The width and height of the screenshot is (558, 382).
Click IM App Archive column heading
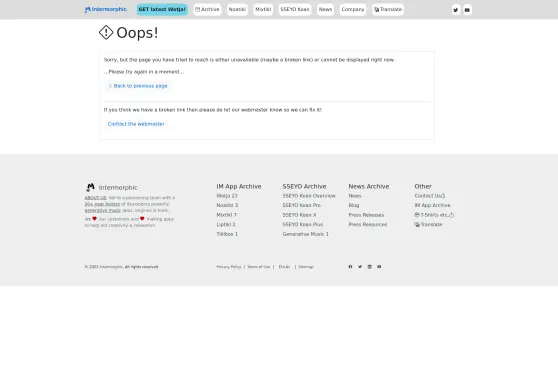[239, 186]
